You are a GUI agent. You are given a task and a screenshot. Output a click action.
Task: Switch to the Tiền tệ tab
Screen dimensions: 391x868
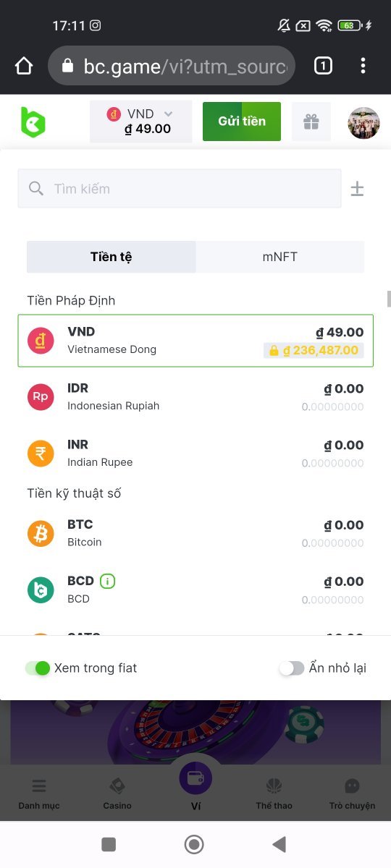pos(112,257)
